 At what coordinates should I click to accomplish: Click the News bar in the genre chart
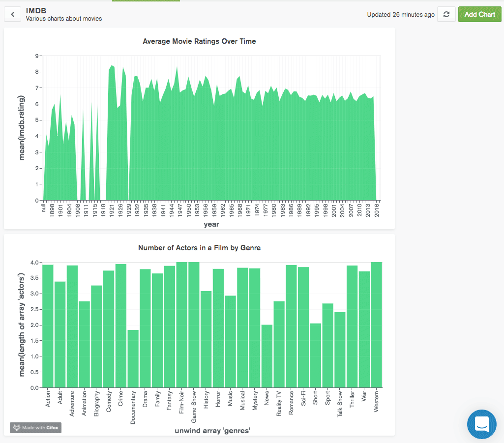point(267,356)
